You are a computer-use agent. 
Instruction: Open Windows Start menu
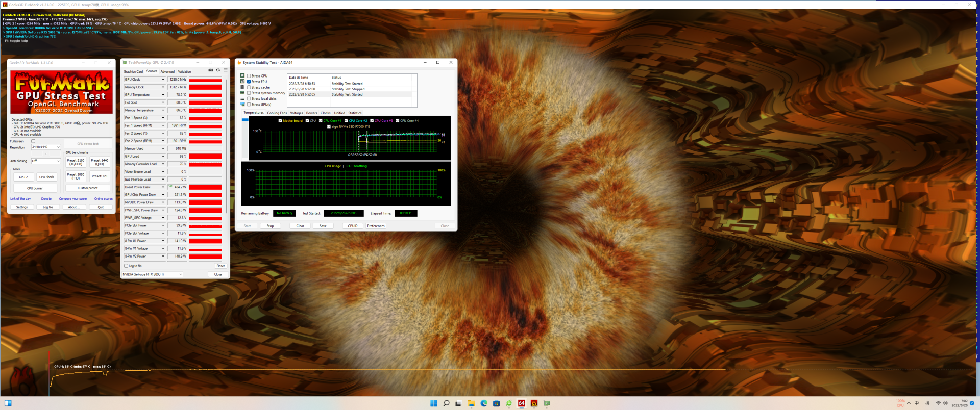434,403
